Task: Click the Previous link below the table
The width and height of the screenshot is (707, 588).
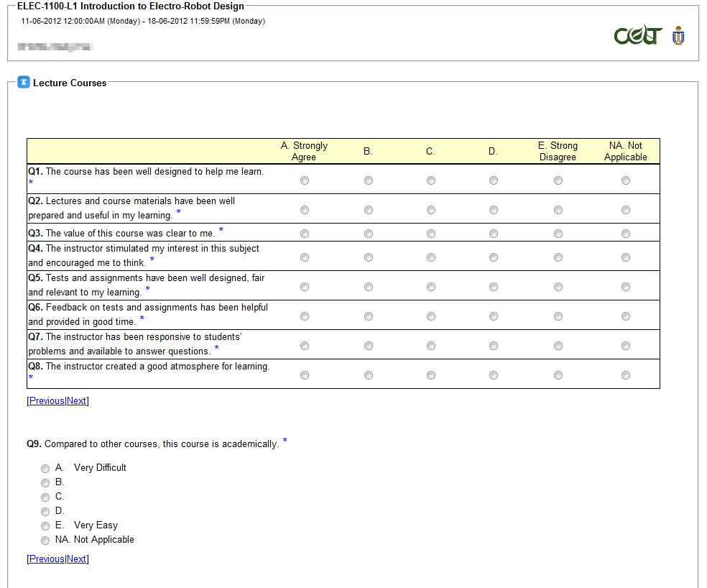Action: 47,401
